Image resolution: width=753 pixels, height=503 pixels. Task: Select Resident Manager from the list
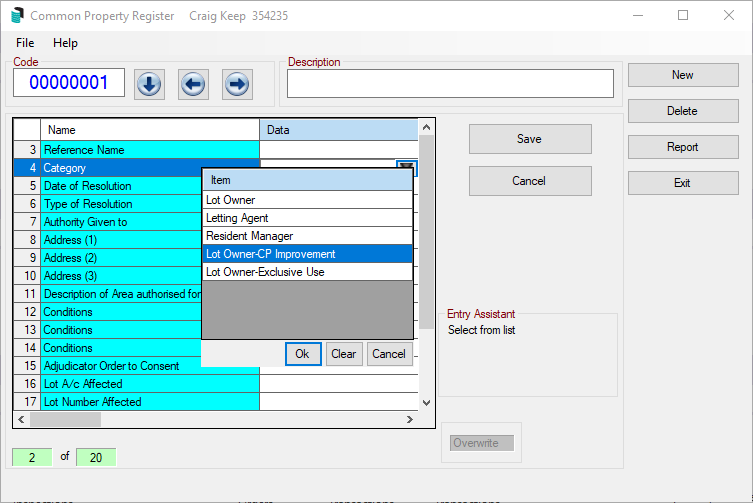click(307, 236)
